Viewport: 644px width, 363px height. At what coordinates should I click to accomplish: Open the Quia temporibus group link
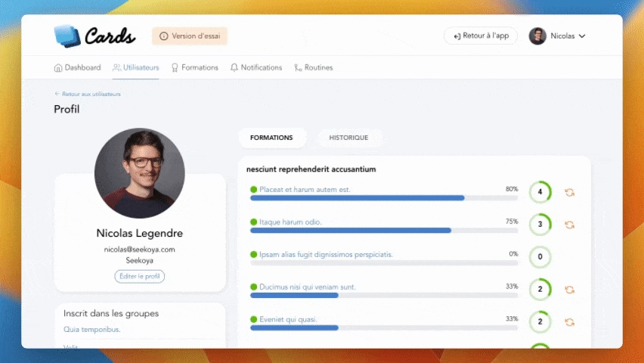[x=91, y=329]
